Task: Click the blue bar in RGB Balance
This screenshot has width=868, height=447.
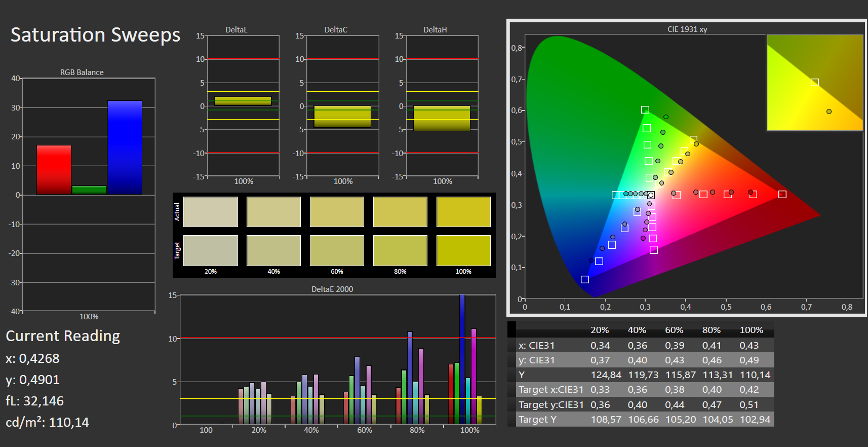Action: 125,147
